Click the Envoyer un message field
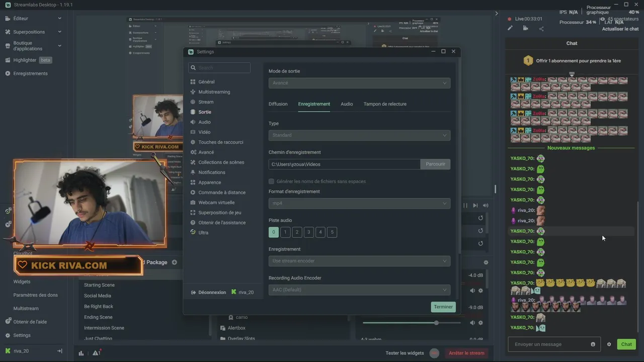 (554, 344)
